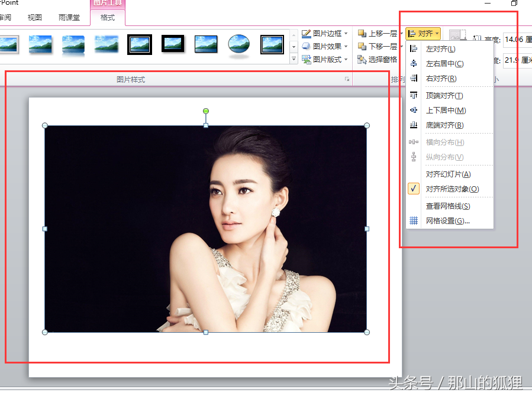
Task: Choose 左右居中(C) from align menu
Action: pyautogui.click(x=450, y=63)
